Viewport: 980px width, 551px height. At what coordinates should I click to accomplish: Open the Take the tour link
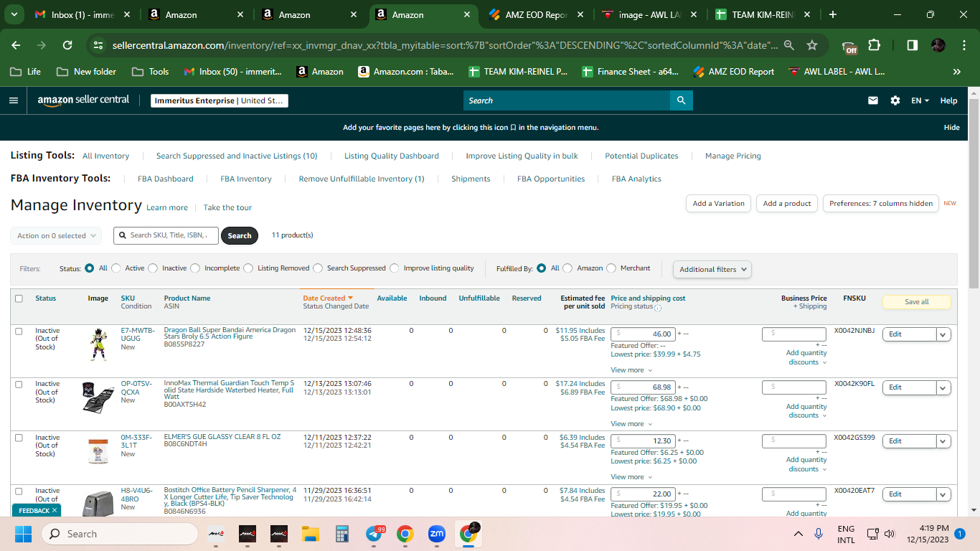tap(227, 207)
